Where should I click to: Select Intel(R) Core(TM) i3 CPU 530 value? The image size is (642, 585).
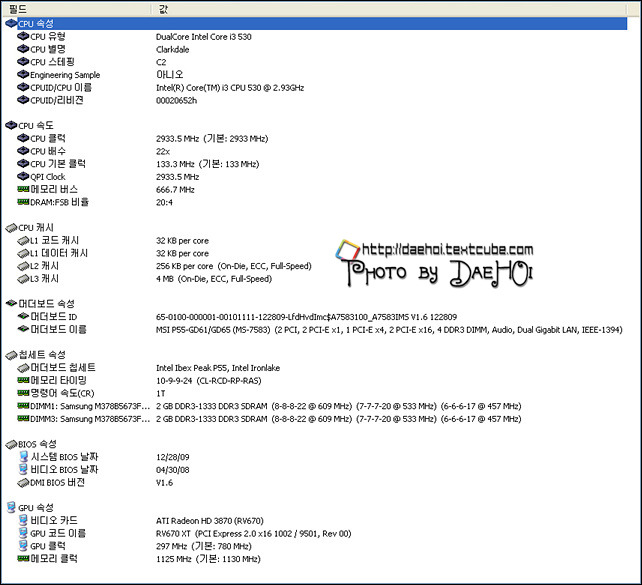(x=230, y=88)
